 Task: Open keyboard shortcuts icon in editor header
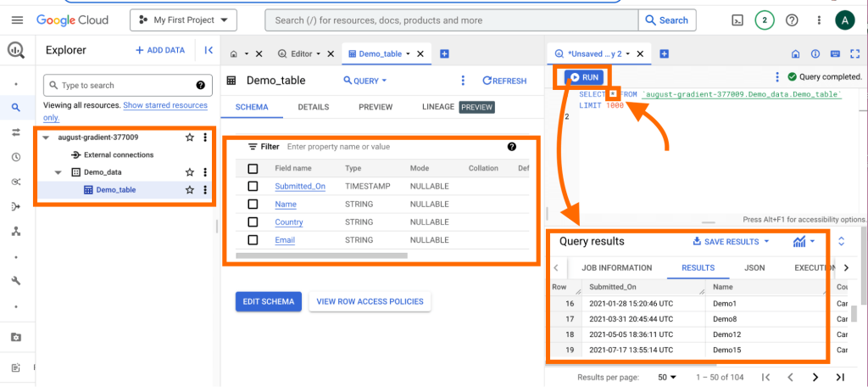coord(835,53)
